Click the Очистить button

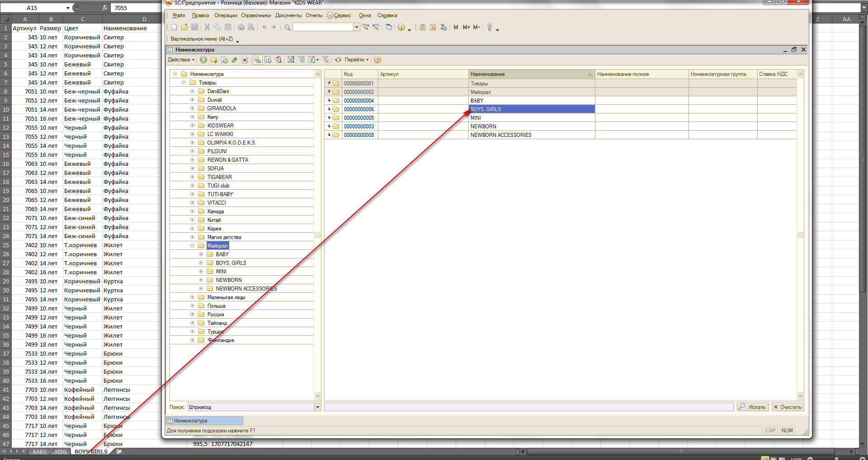pos(788,407)
